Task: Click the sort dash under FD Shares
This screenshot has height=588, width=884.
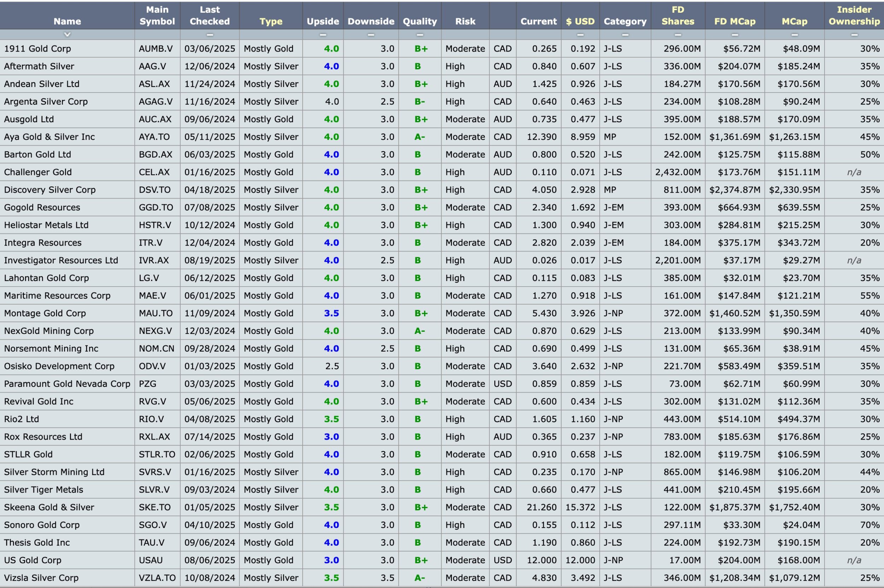Action: point(677,35)
